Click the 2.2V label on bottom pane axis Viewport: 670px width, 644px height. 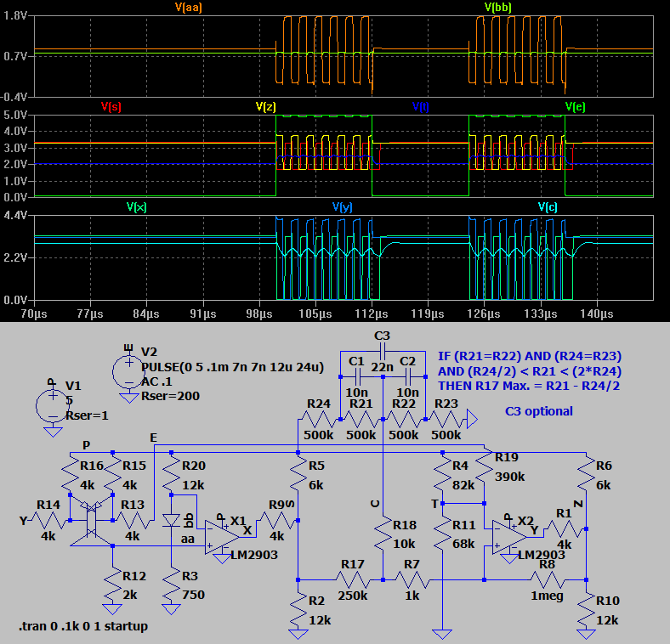point(17,257)
